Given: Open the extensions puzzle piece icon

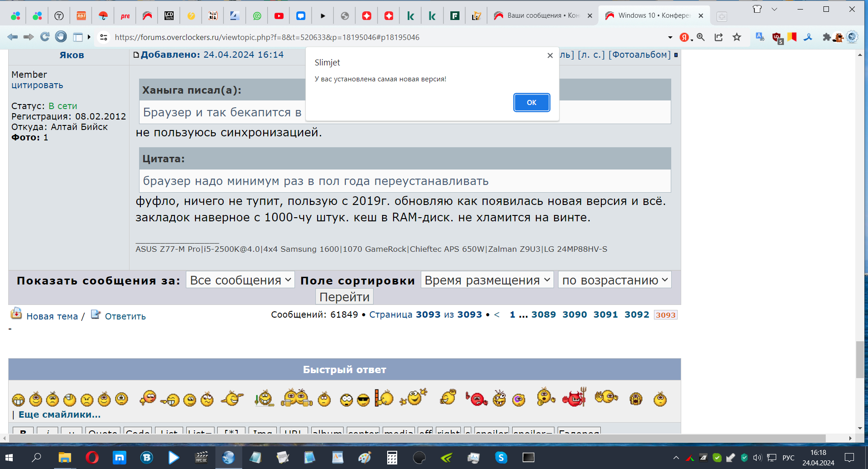Looking at the screenshot, I should point(827,37).
